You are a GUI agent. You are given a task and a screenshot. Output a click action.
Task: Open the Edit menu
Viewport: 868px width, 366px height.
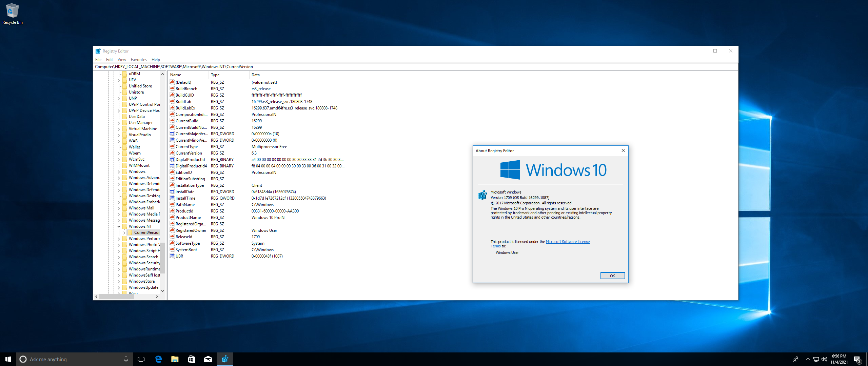109,60
